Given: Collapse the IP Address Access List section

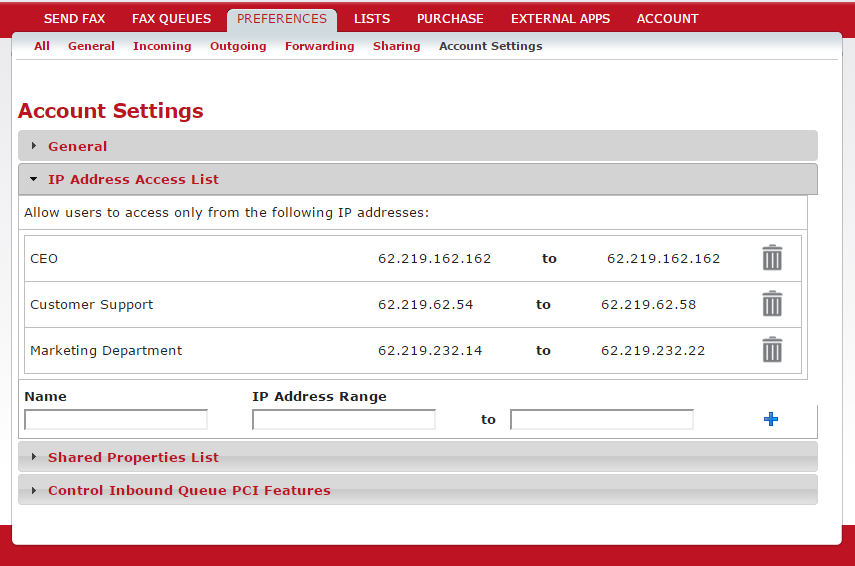Looking at the screenshot, I should pyautogui.click(x=133, y=180).
